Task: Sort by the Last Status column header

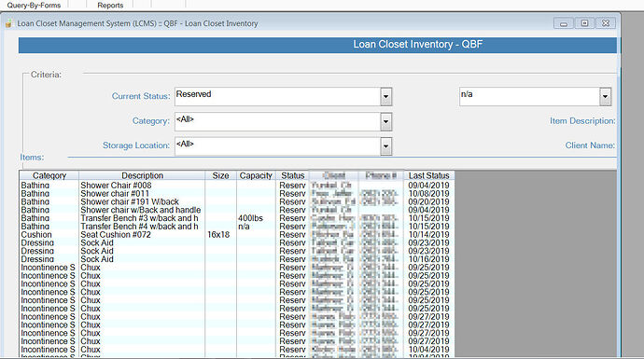Action: pos(428,175)
